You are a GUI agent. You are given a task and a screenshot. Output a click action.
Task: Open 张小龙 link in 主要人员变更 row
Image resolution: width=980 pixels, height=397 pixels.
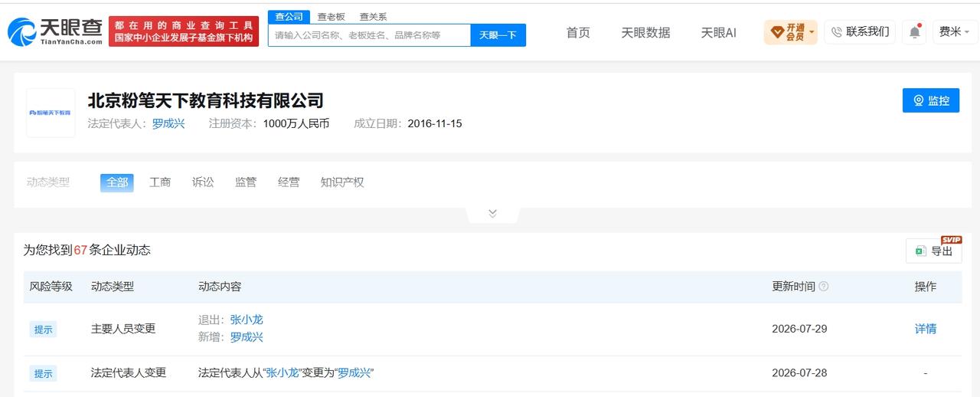click(247, 320)
